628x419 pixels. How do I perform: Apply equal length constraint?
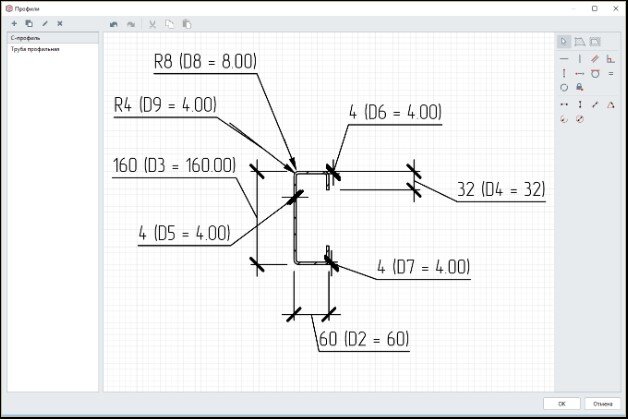(x=611, y=74)
